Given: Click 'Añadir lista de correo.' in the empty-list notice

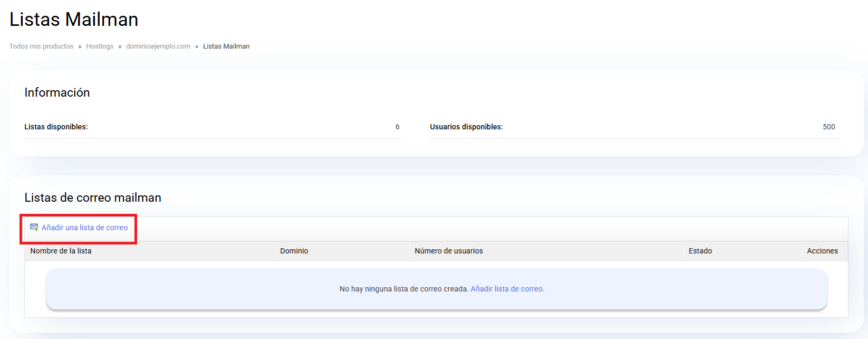Looking at the screenshot, I should (507, 289).
